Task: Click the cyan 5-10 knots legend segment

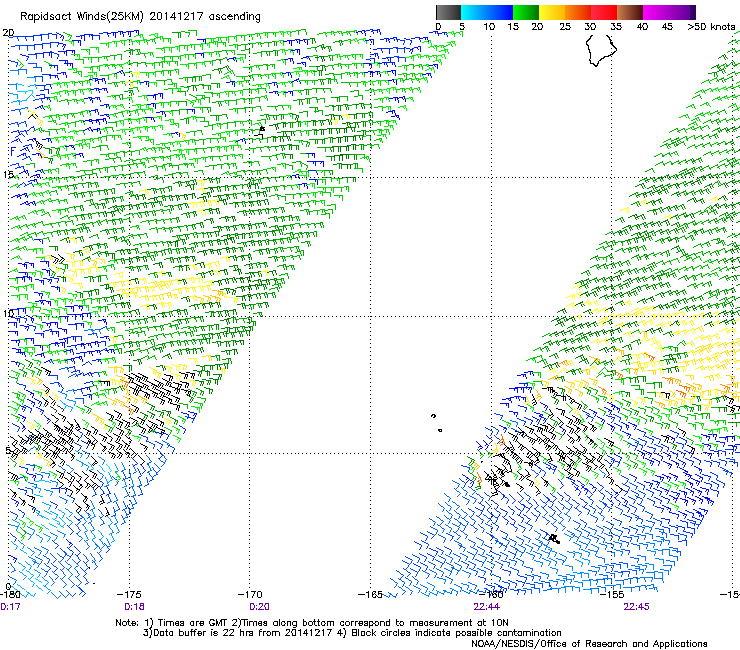Action: 474,12
